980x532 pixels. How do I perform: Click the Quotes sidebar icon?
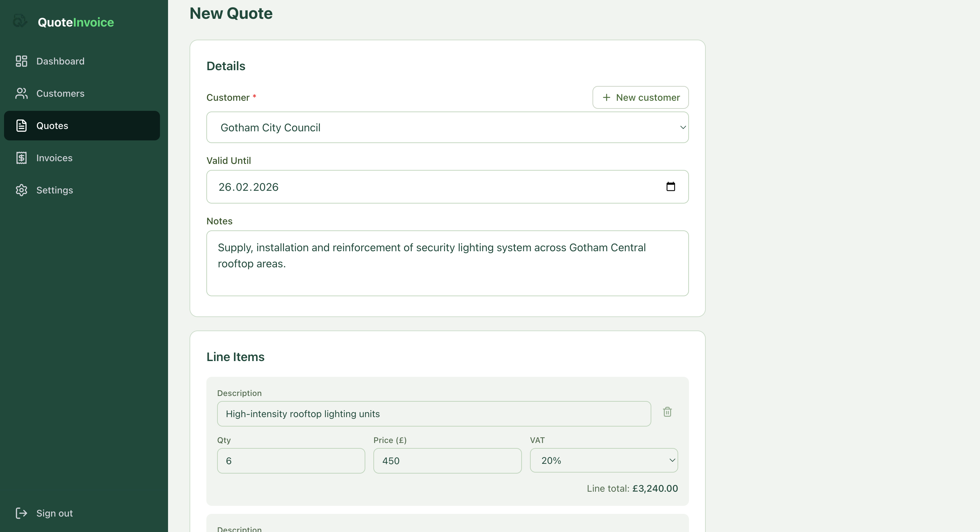coord(21,126)
